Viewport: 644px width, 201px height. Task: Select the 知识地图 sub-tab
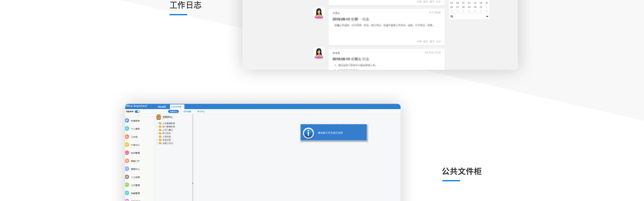pyautogui.click(x=187, y=111)
